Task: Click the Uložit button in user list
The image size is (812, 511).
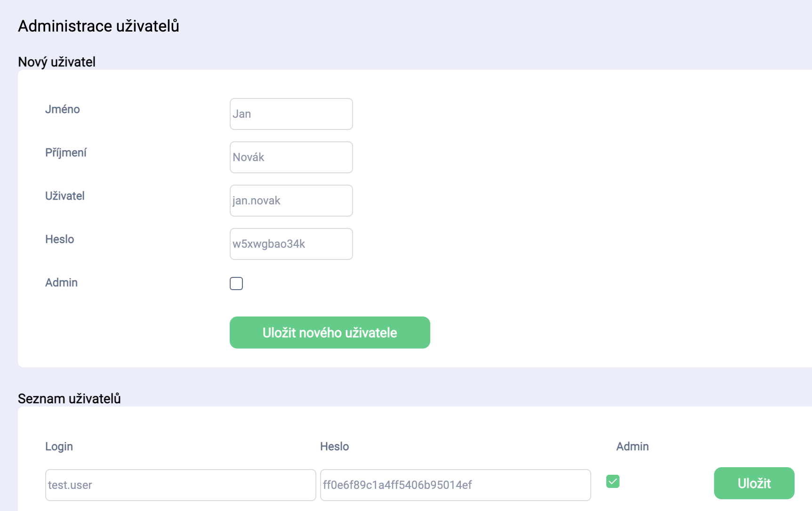Action: tap(754, 483)
